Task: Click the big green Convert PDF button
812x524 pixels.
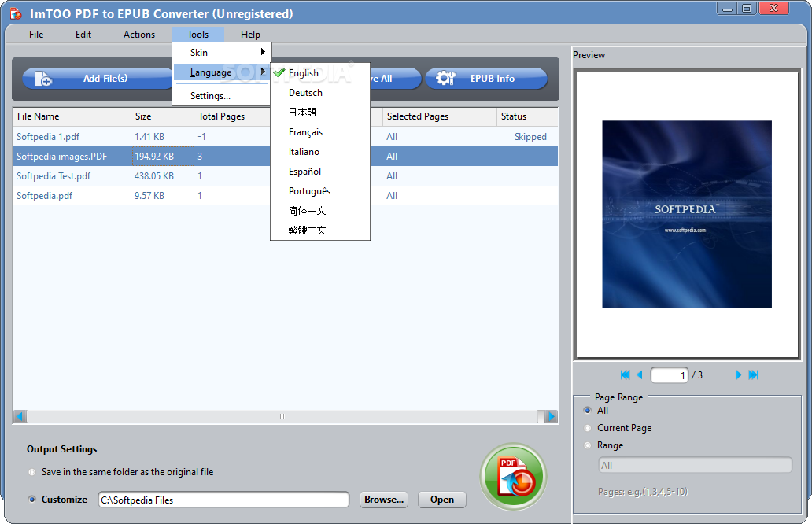Action: point(513,477)
